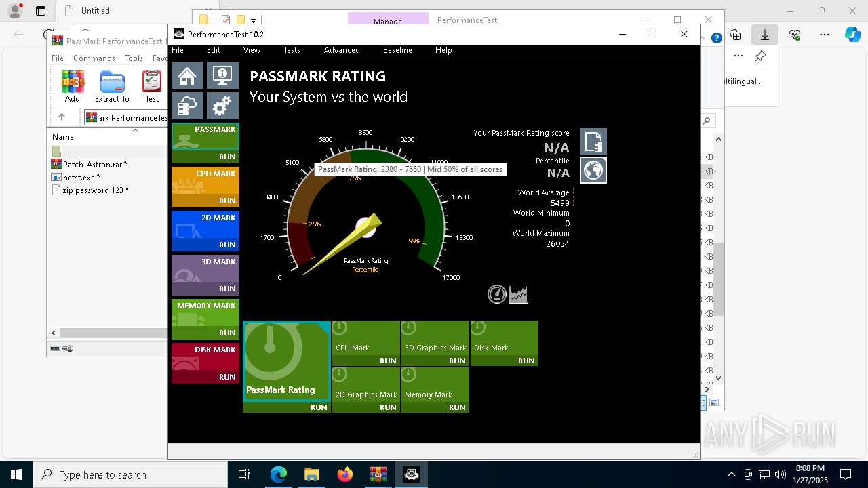Open File Explorer from taskbar
This screenshot has width=868, height=488.
(311, 474)
